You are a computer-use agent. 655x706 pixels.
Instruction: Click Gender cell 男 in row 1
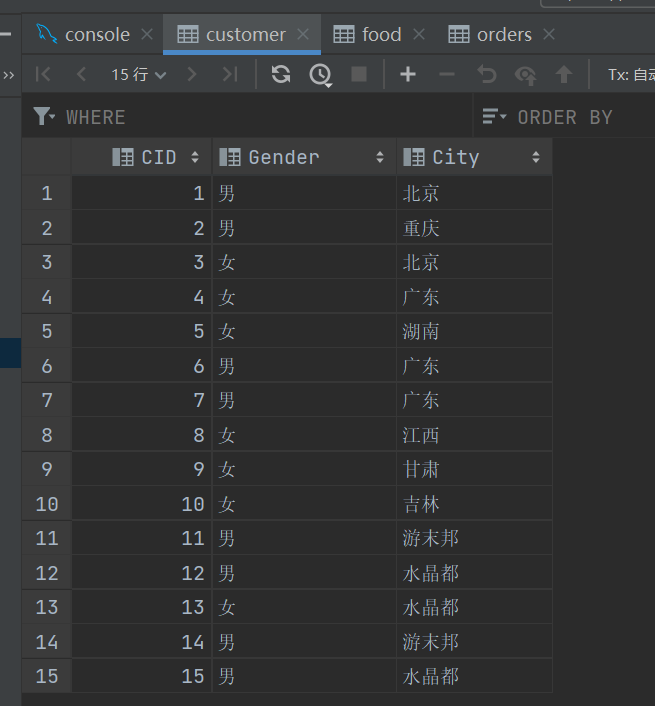pos(304,193)
